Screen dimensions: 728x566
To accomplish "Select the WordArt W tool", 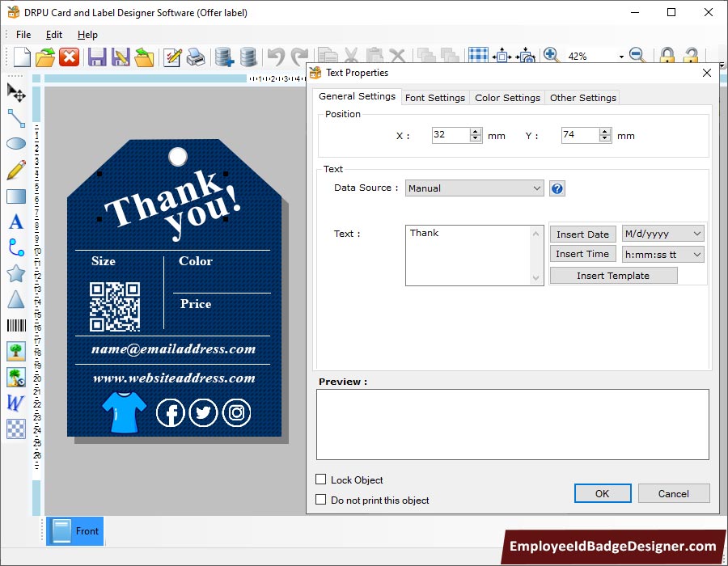I will pyautogui.click(x=15, y=403).
